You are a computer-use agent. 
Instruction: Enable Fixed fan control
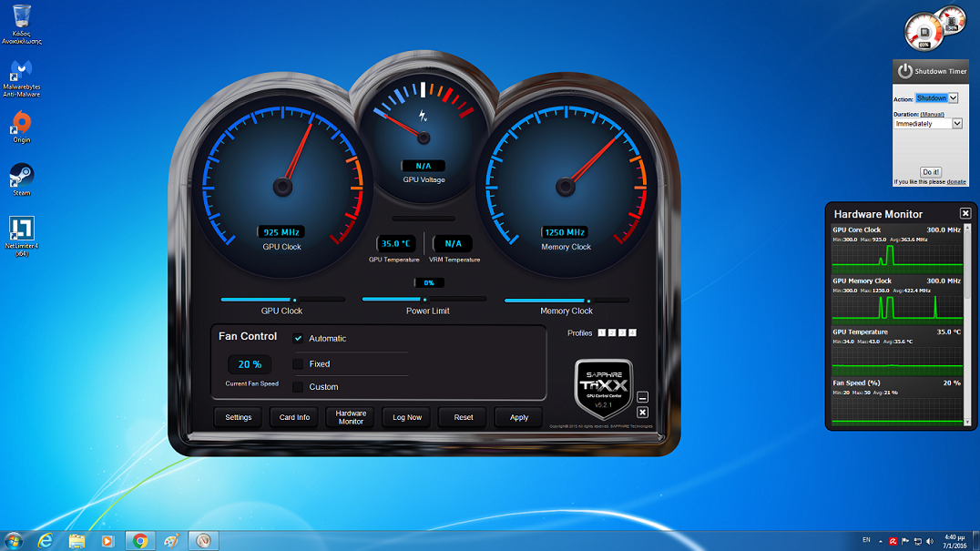coord(298,363)
